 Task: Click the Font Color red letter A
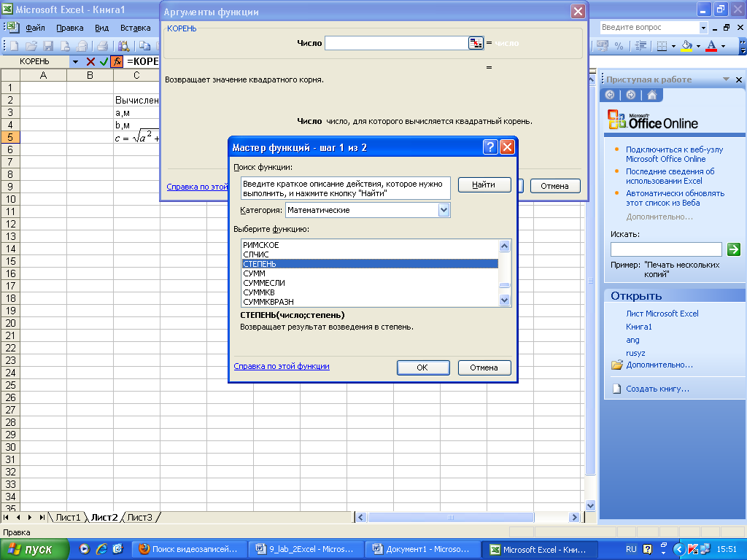tap(711, 46)
